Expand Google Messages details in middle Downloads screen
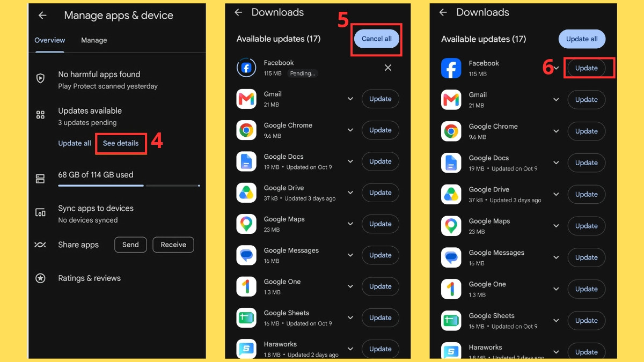644x362 pixels. (350, 255)
